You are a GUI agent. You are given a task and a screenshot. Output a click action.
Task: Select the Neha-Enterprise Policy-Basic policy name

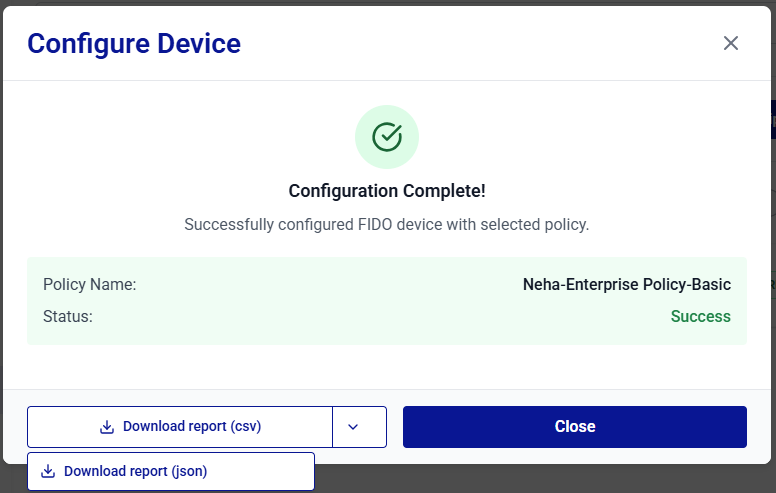(x=627, y=285)
